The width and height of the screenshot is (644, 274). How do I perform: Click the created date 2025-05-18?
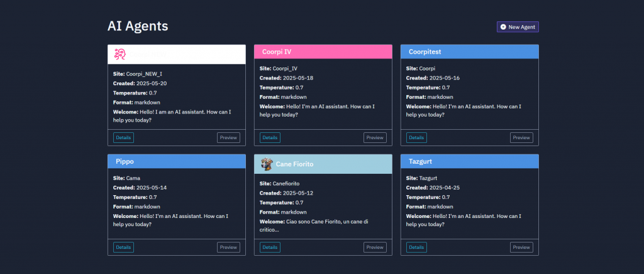(298, 77)
